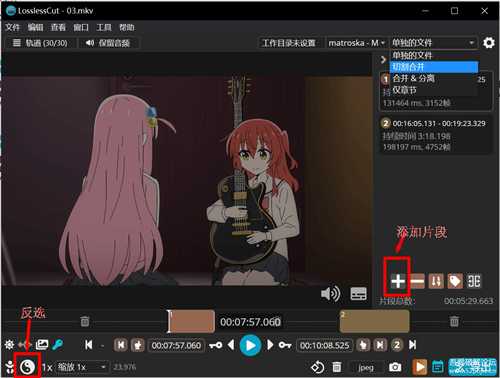Step one frame backward
Screen dimensions: 500x378
click(x=231, y=345)
